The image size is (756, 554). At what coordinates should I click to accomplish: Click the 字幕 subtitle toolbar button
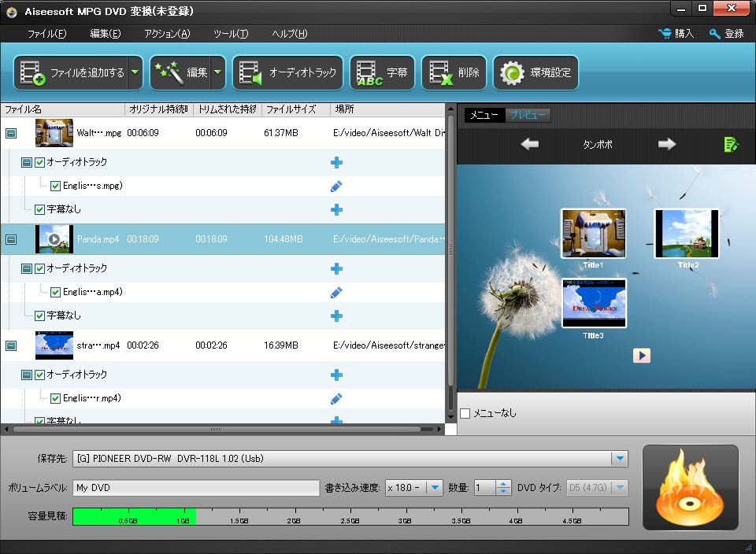(384, 73)
